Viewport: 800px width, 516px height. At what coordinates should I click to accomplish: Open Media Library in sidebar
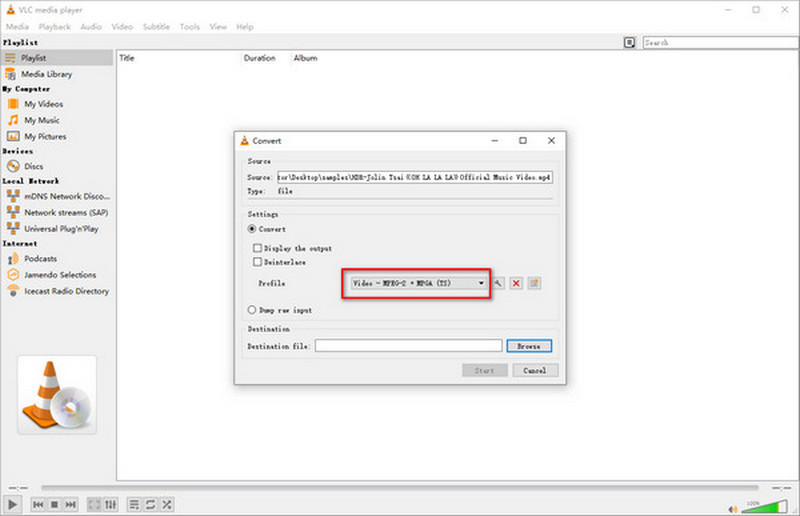tap(57, 74)
